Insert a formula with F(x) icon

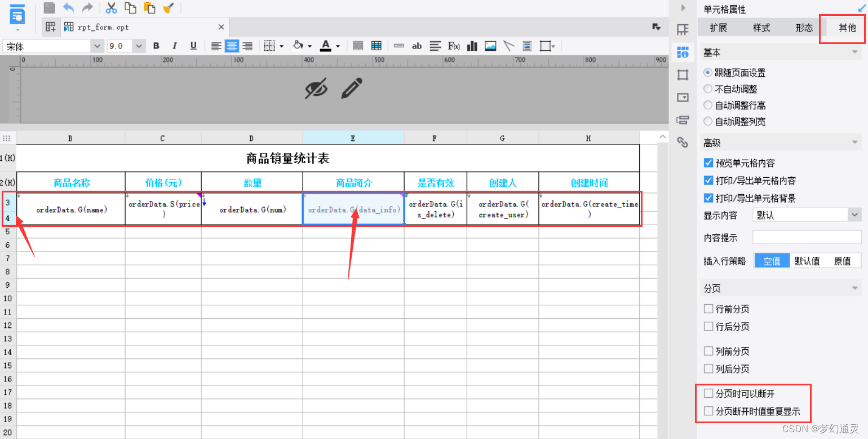[x=454, y=46]
